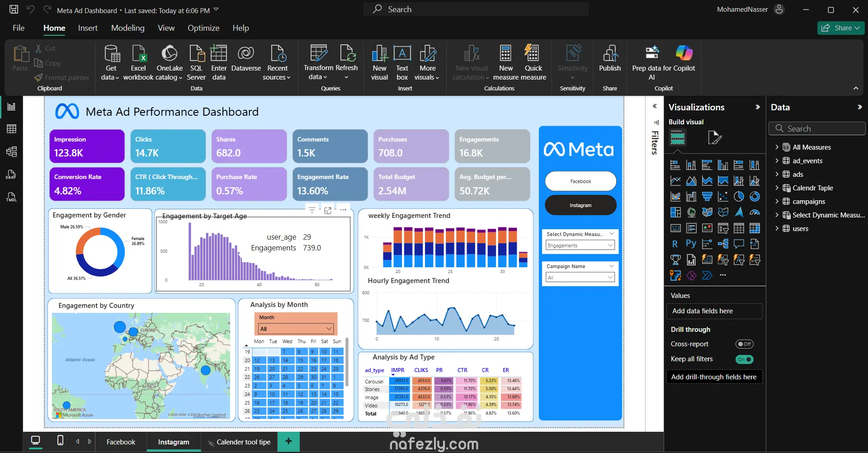Import from an Excel workbook
Viewport: 868px width, 453px height.
pyautogui.click(x=138, y=63)
